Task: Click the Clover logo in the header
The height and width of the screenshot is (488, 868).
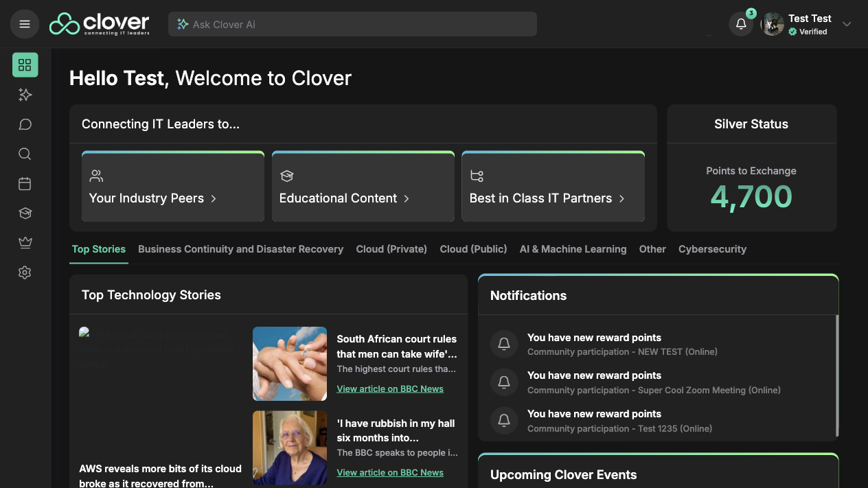Action: pos(99,23)
